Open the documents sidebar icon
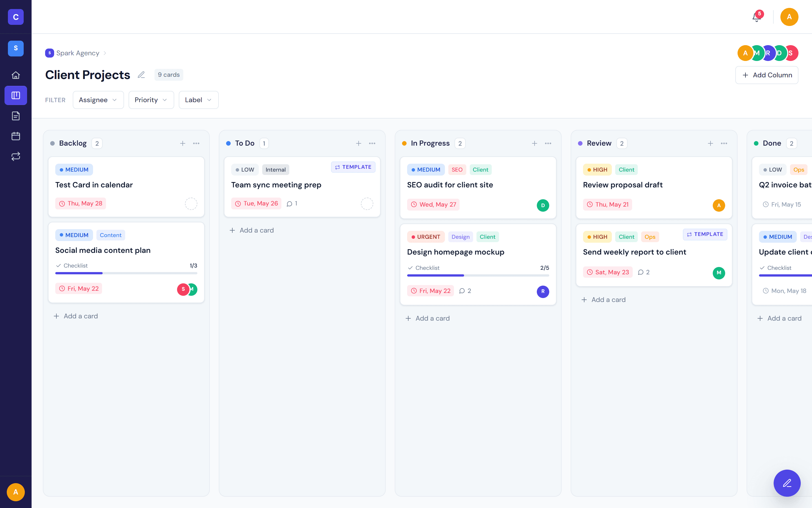Screen dimensions: 812x508 click(x=16, y=116)
